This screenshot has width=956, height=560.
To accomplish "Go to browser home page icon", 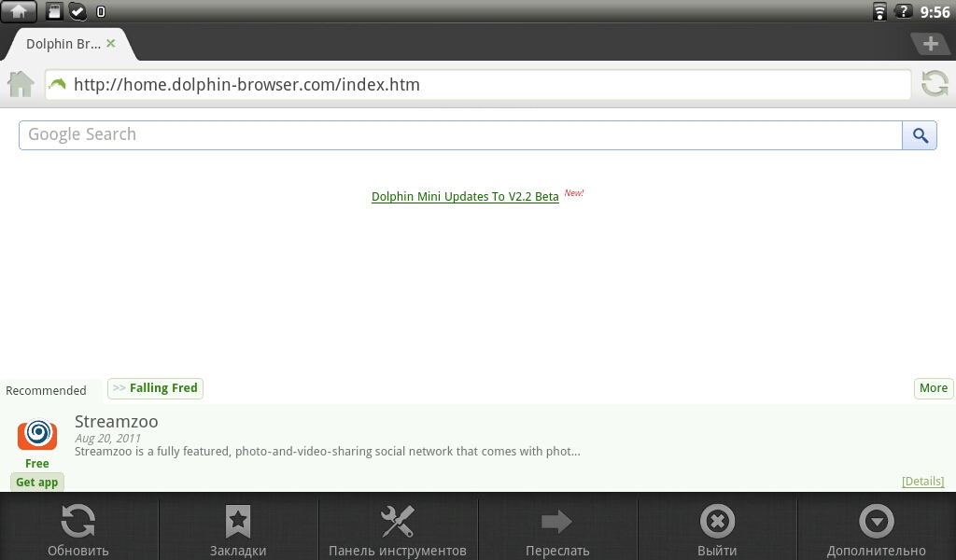I will 21,84.
